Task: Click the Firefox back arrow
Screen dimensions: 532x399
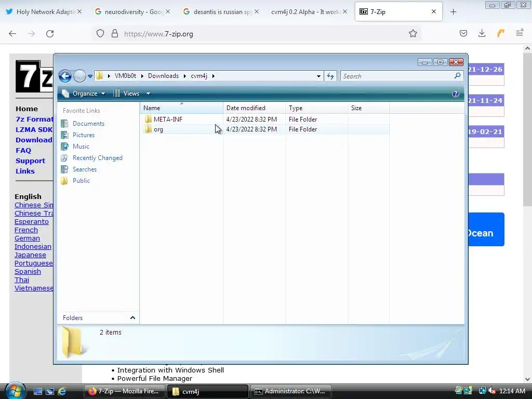Action: [x=12, y=34]
